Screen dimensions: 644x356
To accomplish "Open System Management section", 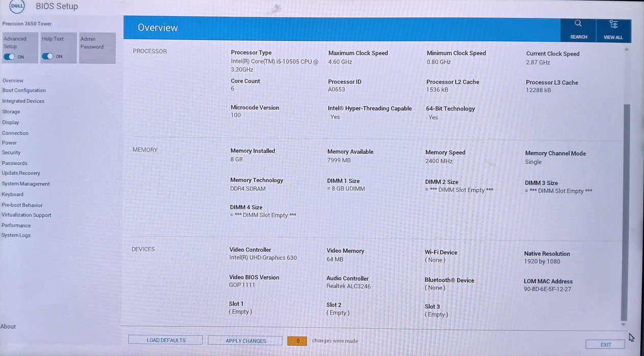I will click(26, 184).
